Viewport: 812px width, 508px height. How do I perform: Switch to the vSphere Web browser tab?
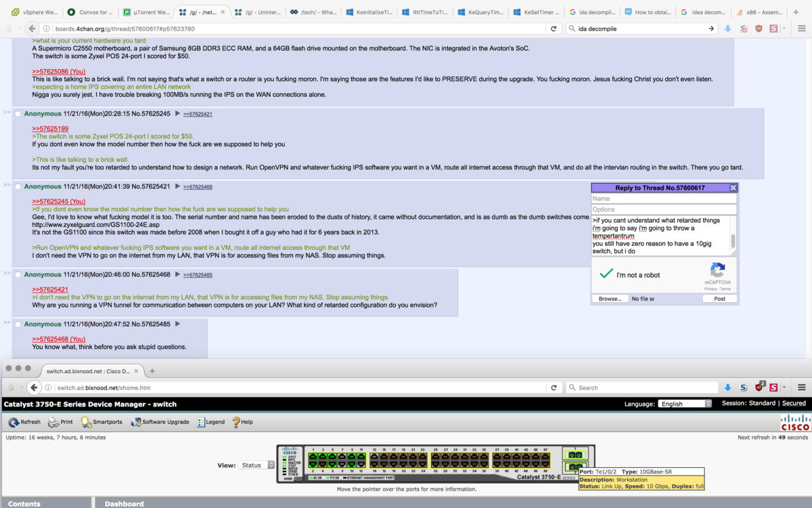click(34, 12)
